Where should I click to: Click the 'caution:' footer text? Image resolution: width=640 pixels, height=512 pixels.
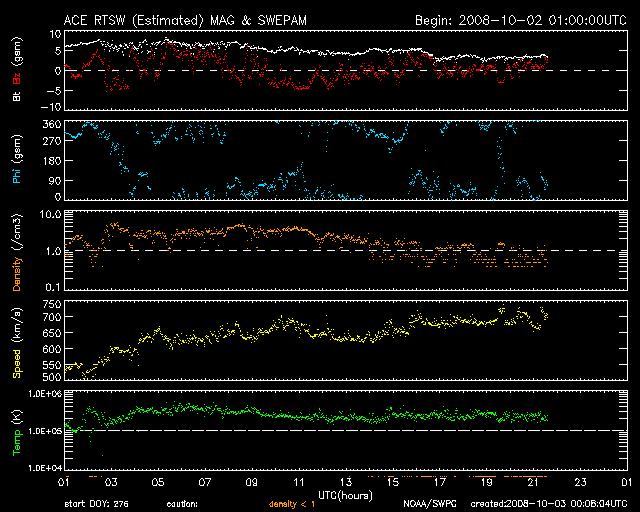click(x=182, y=504)
